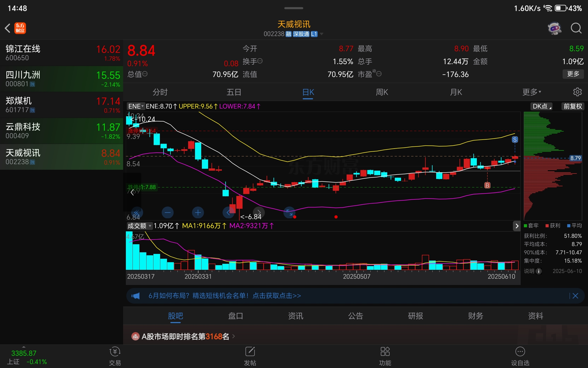This screenshot has width=588, height=368.
Task: Expand chart to fullscreen icon
Action: (289, 213)
